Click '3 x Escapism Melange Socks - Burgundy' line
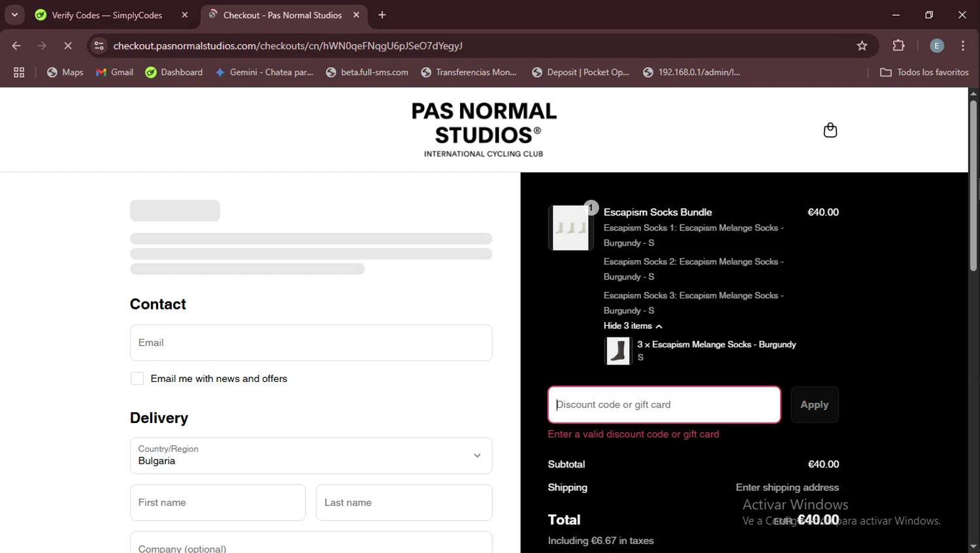Image resolution: width=980 pixels, height=553 pixels. [x=717, y=344]
